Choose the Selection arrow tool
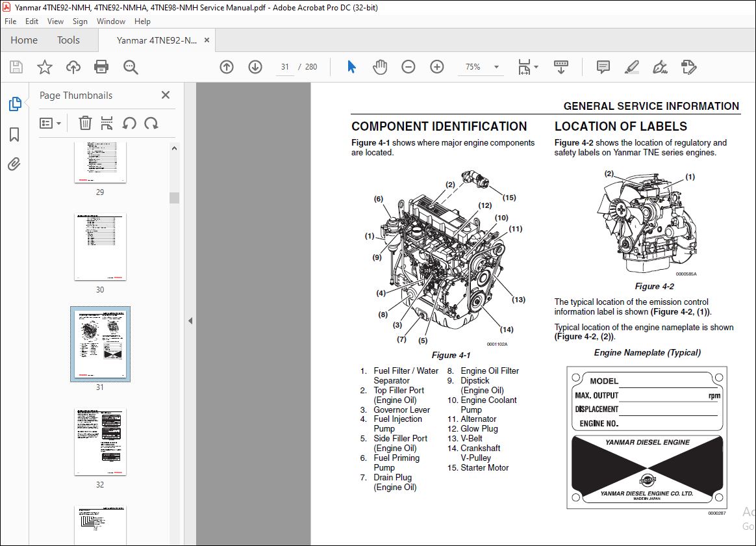 click(x=351, y=67)
